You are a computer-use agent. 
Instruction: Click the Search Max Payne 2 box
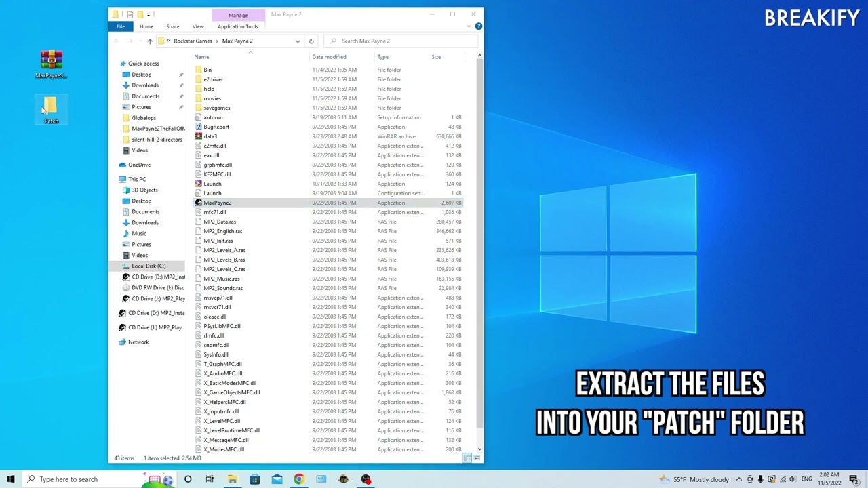[x=402, y=41]
